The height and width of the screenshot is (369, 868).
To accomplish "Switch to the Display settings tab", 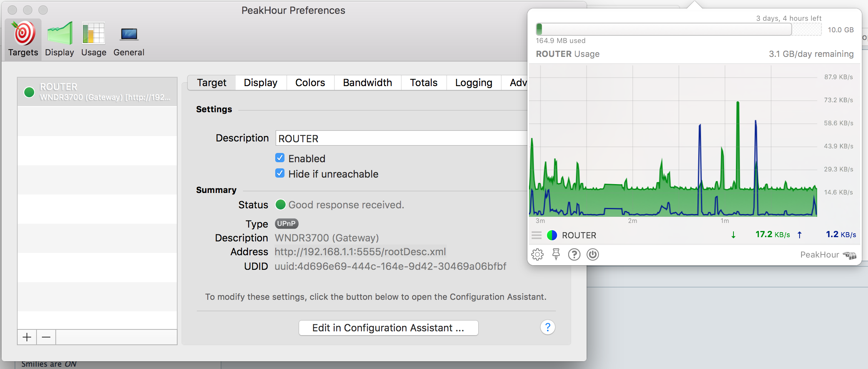I will [261, 83].
